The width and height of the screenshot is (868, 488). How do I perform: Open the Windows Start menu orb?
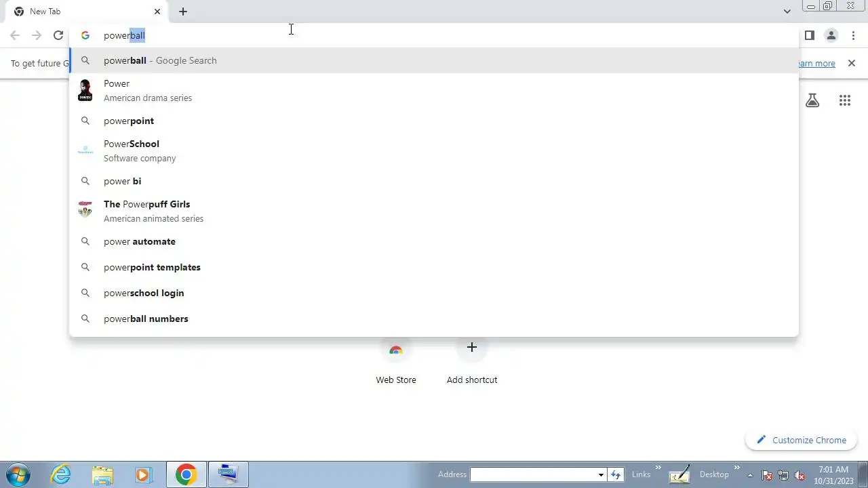(x=18, y=474)
